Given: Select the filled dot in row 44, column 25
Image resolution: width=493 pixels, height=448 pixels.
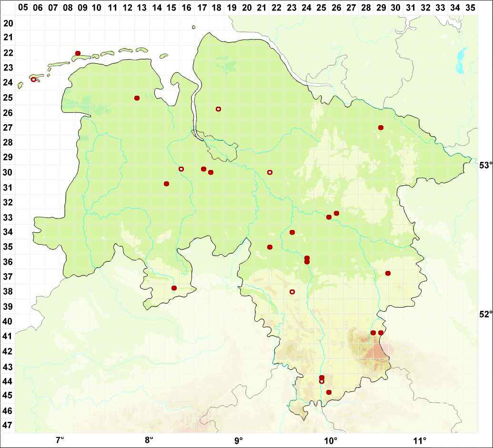Looking at the screenshot, I should [322, 378].
